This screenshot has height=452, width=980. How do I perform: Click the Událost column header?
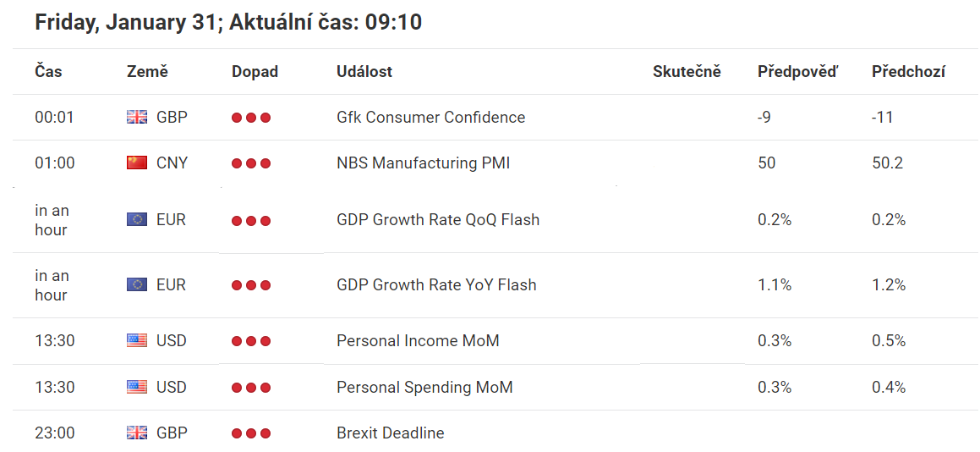(x=364, y=71)
